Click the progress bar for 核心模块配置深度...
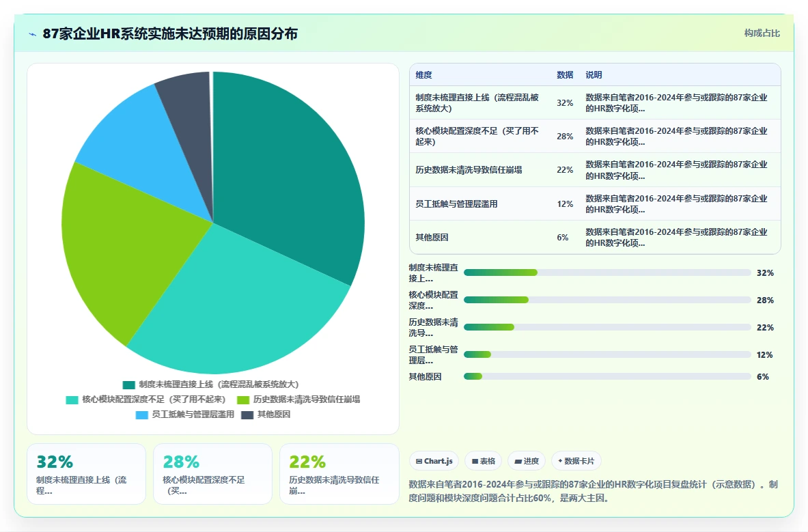808x532 pixels. (607, 300)
